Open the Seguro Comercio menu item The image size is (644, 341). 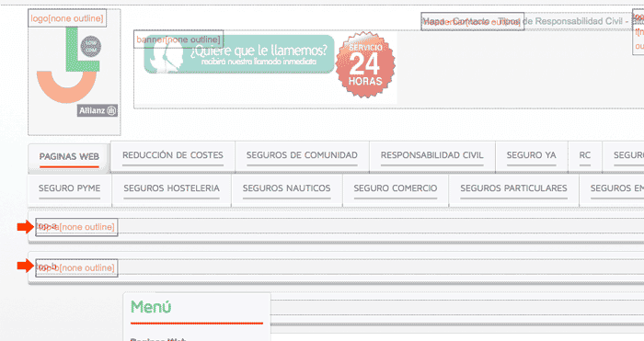[x=396, y=188]
